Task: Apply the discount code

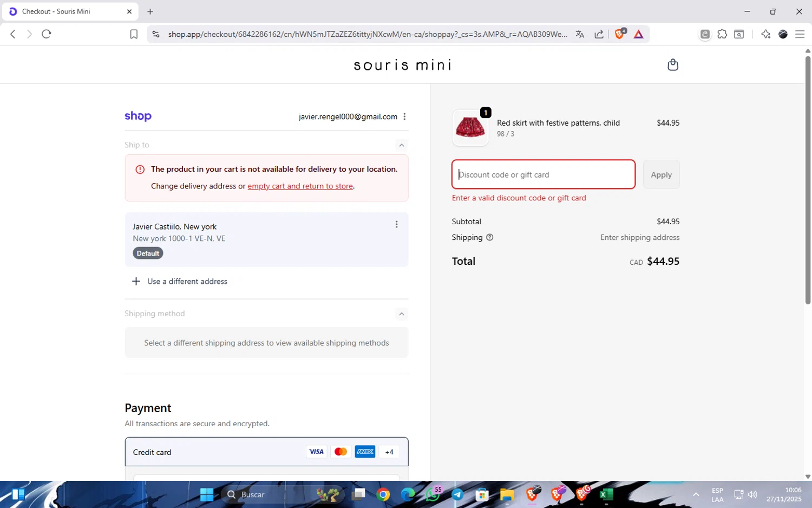Action: [x=661, y=174]
